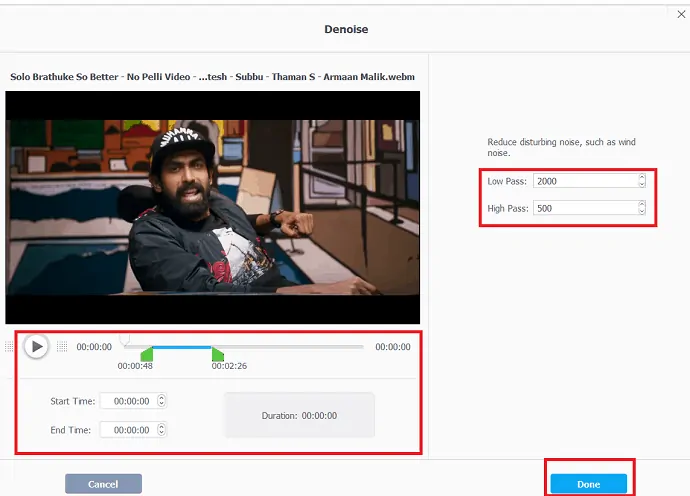Click the white playhead handle on the timeline
Image resolution: width=690 pixels, height=496 pixels.
click(x=125, y=339)
